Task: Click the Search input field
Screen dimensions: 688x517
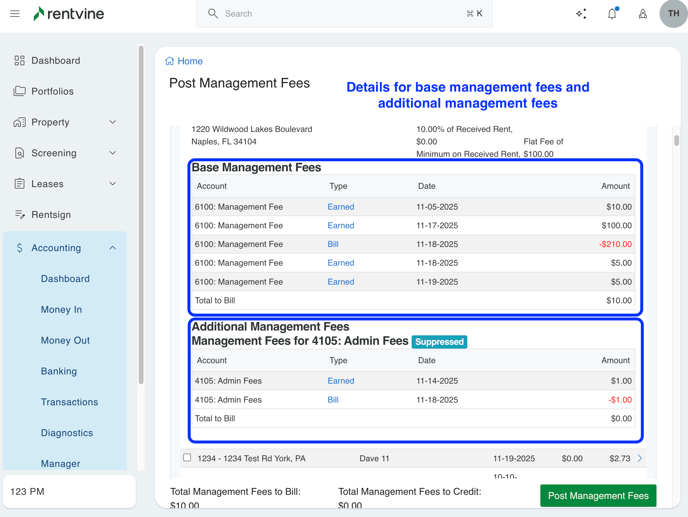Action: pos(342,14)
